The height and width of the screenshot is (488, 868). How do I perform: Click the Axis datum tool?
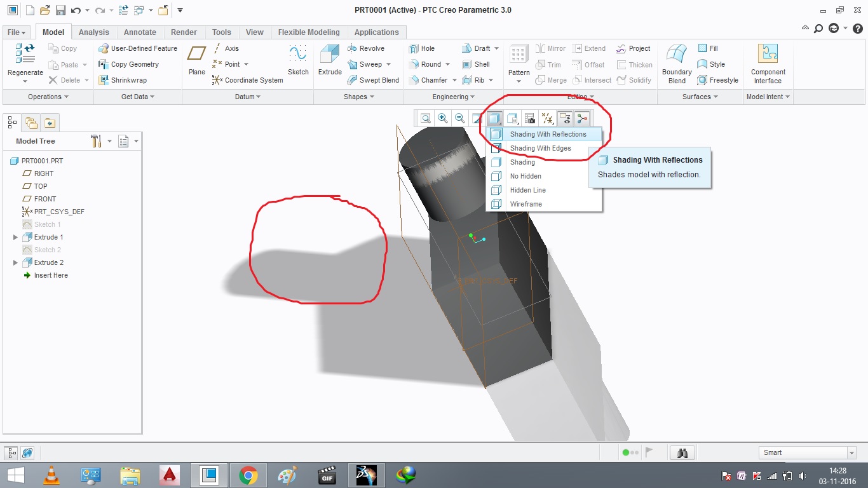click(226, 48)
